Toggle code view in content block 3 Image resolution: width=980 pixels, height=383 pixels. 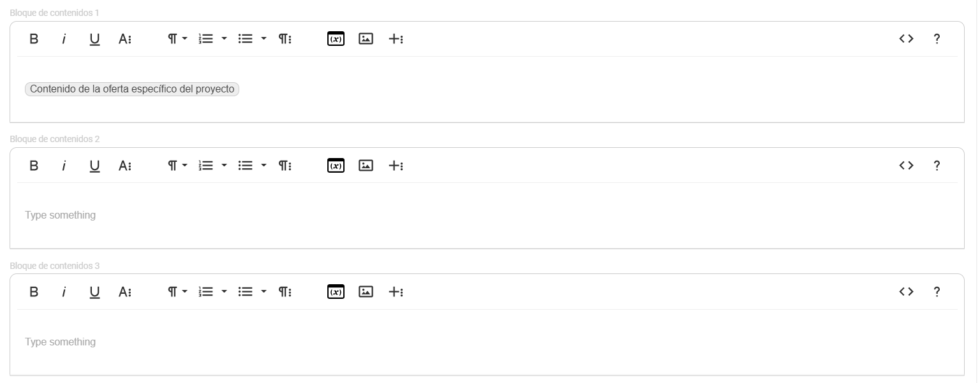click(906, 292)
